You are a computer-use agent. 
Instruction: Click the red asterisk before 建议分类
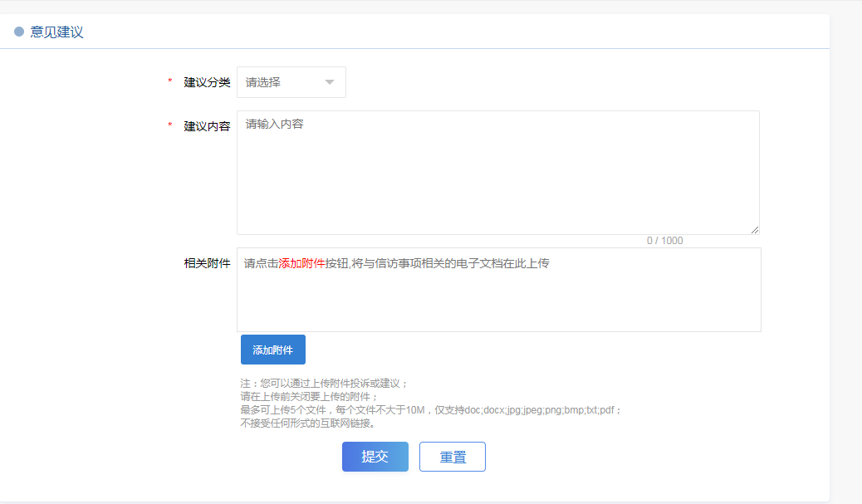tap(170, 81)
